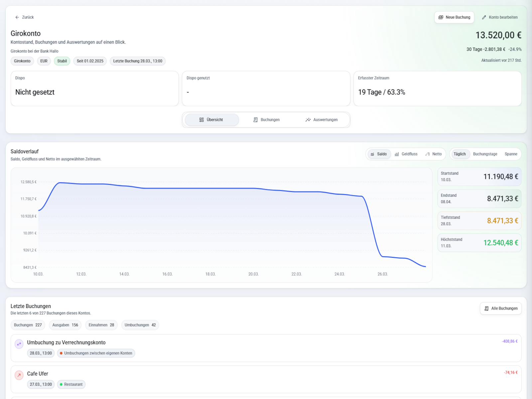Click the transfer icon of Umbuchung zu Verrechnungskonto
This screenshot has width=532, height=399.
click(x=19, y=344)
